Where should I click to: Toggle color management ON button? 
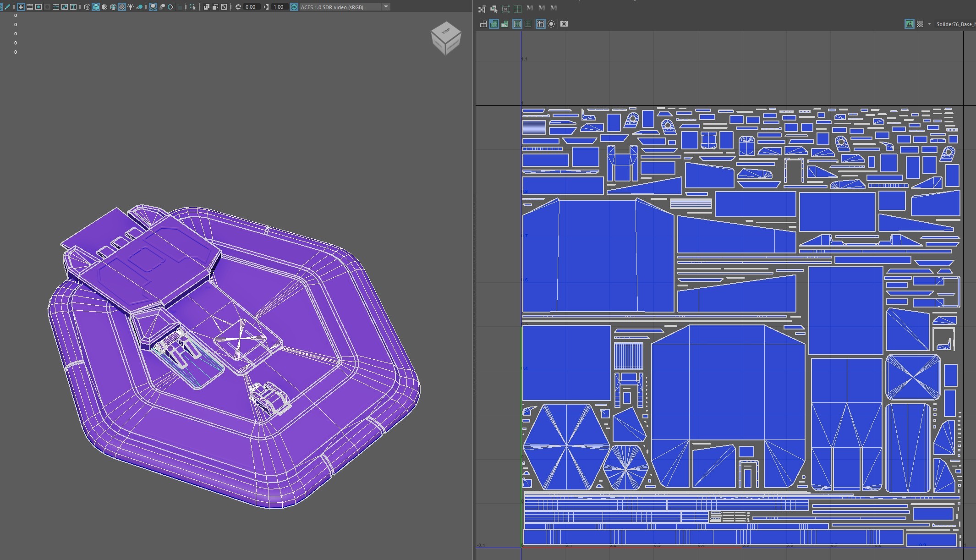(x=294, y=7)
